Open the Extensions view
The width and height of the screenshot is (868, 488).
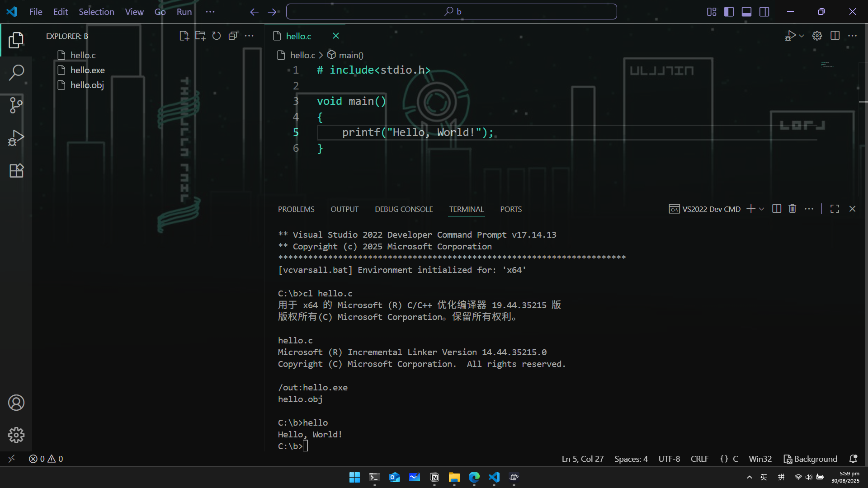click(x=16, y=170)
